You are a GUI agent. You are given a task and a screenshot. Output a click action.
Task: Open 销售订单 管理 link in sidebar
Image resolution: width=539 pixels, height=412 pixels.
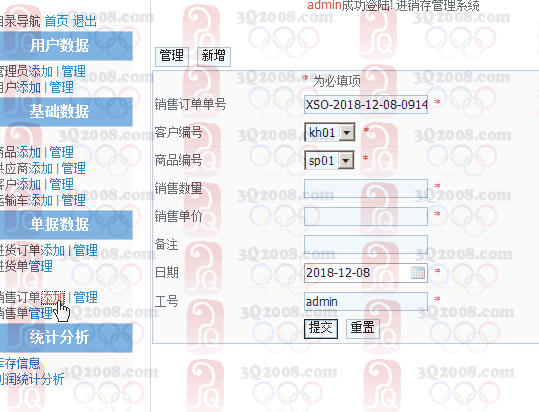pyautogui.click(x=86, y=298)
